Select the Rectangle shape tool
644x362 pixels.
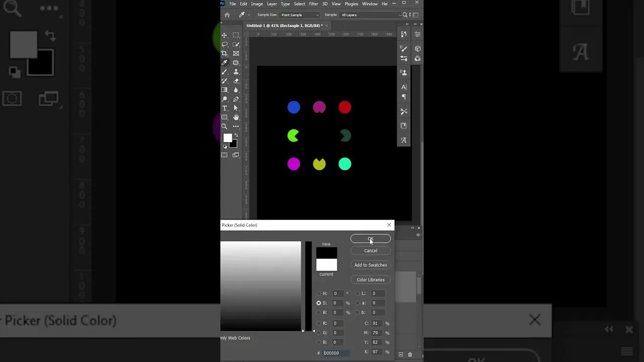[x=224, y=117]
